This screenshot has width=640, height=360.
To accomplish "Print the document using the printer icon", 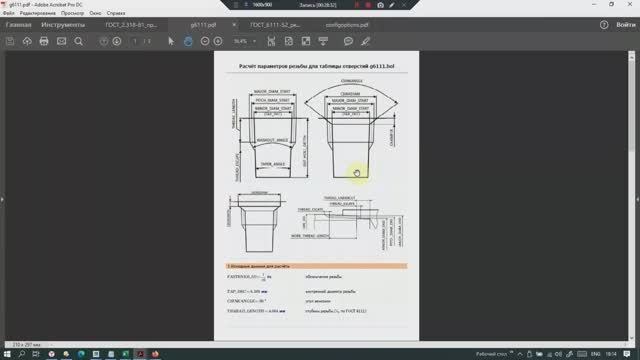I will click(x=44, y=41).
